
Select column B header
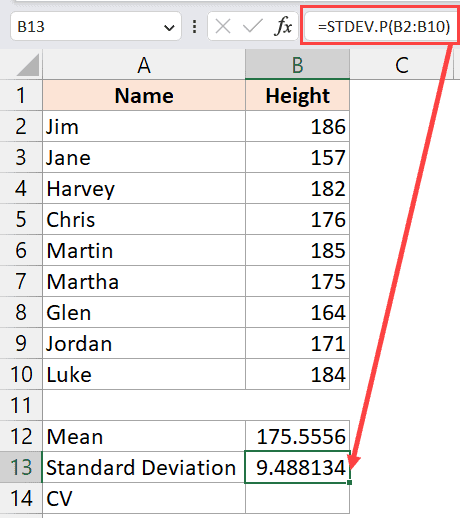[297, 65]
